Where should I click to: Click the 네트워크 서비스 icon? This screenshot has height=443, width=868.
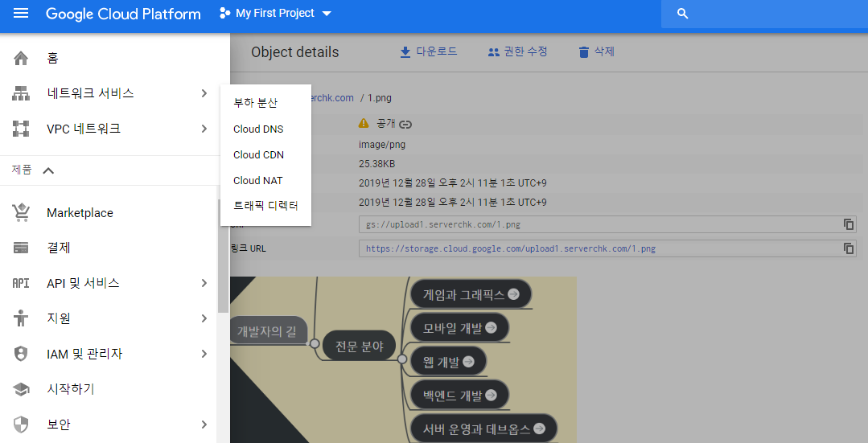pyautogui.click(x=20, y=93)
